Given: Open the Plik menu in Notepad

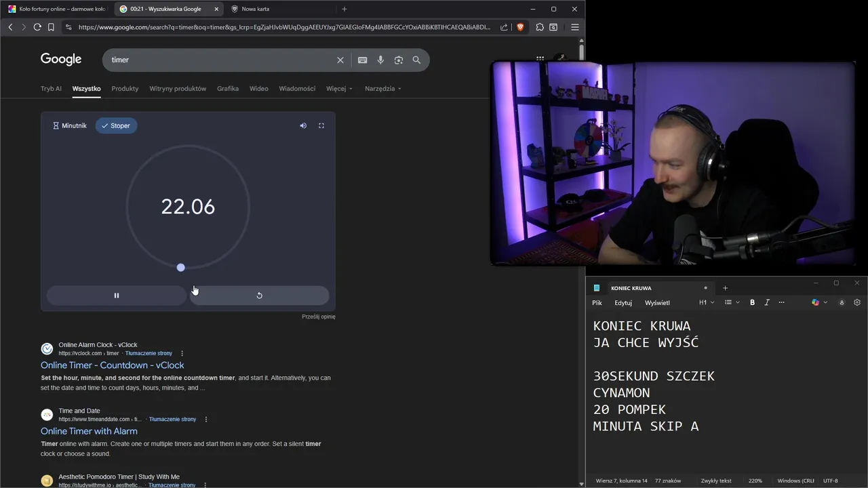Looking at the screenshot, I should (597, 303).
